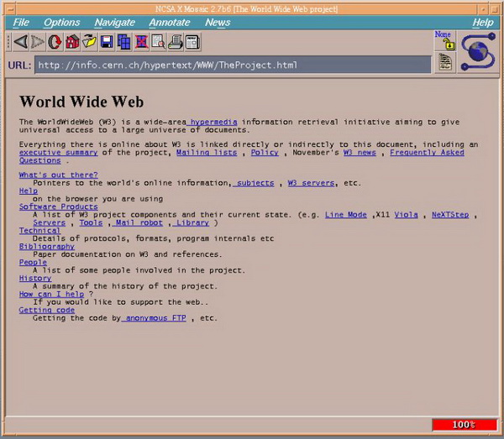504x439 pixels.
Task: Click the red 100% progress indicator
Action: [464, 425]
